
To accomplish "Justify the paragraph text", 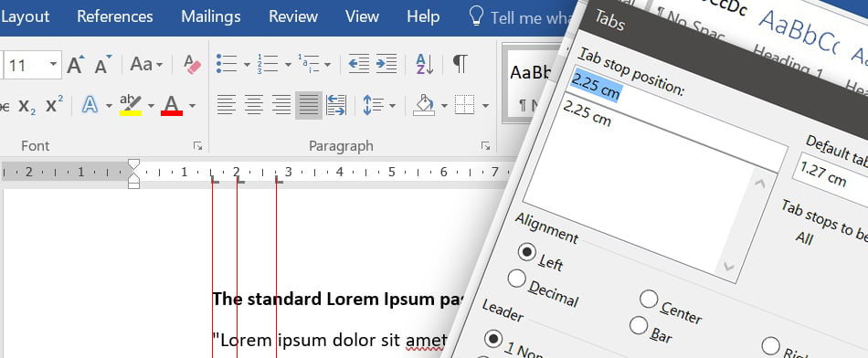I will click(x=308, y=105).
